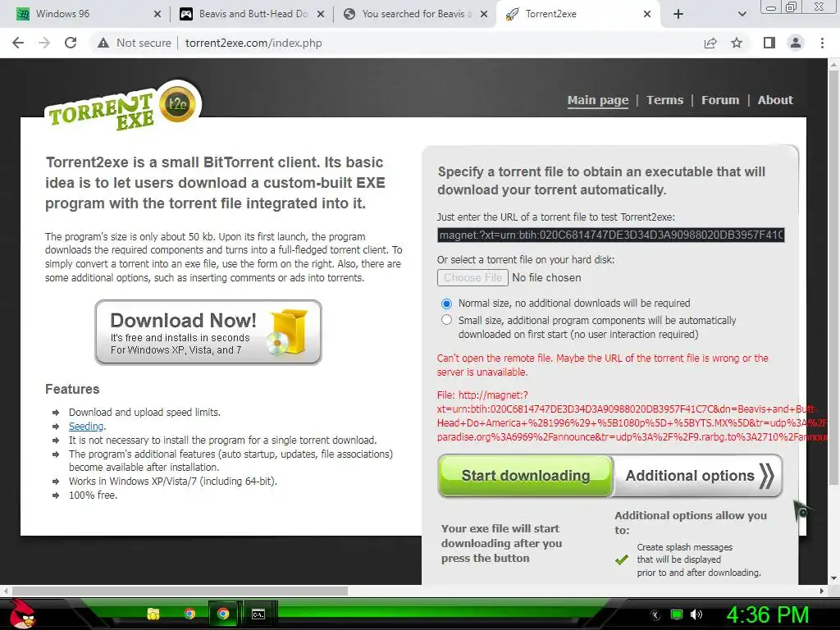Select the Normal size radio option
Screen dimensions: 840x630
tap(446, 304)
